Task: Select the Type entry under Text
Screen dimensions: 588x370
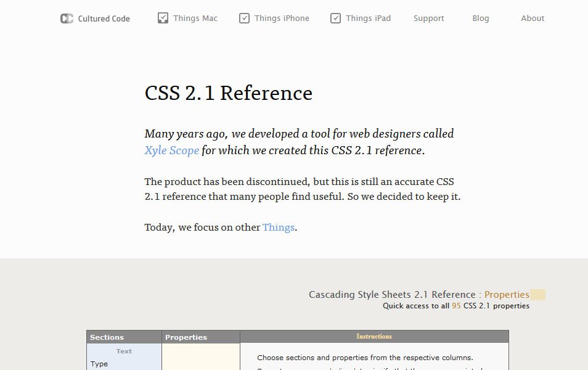Action: point(99,363)
